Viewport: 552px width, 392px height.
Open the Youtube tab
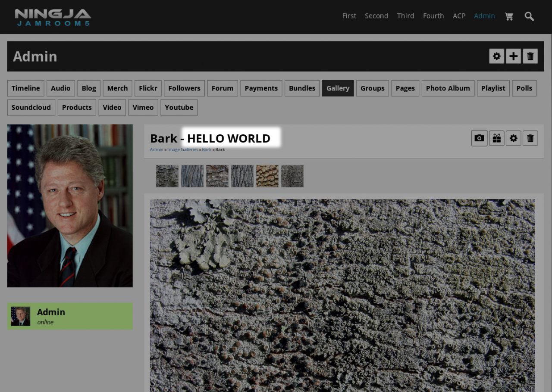[179, 107]
